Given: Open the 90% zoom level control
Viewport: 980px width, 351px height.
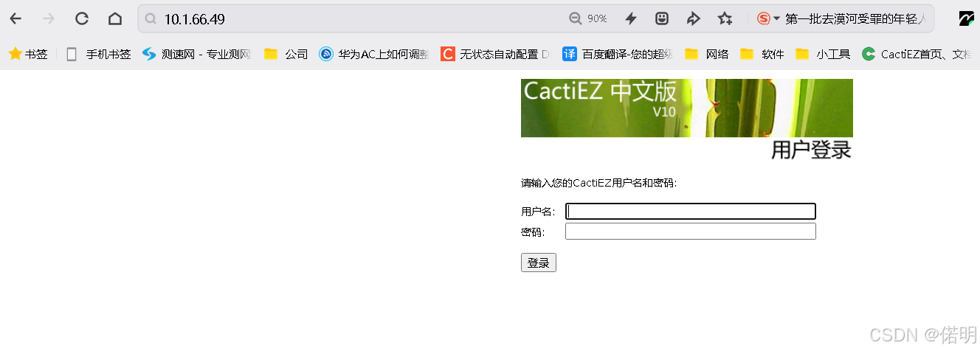Looking at the screenshot, I should tap(588, 18).
